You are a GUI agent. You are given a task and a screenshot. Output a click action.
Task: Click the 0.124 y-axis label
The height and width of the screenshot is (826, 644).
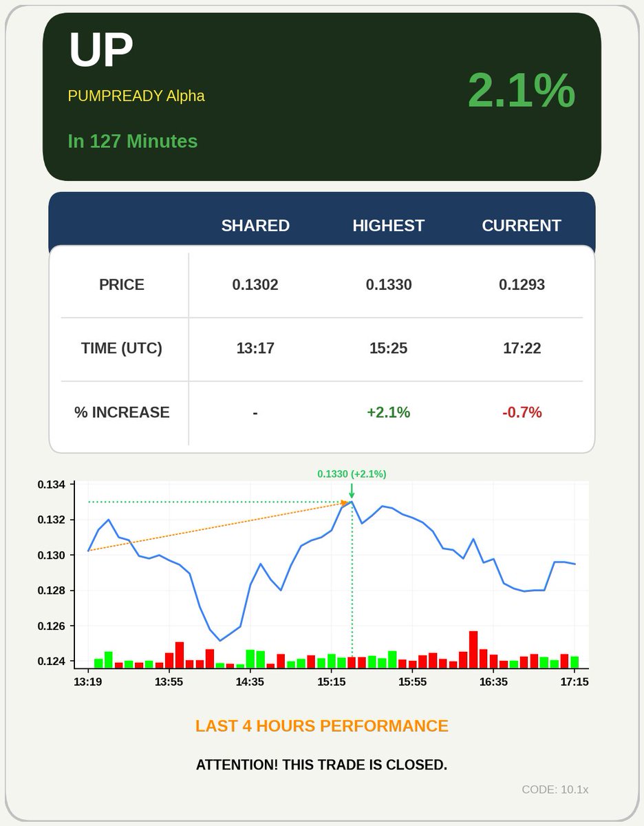click(52, 661)
